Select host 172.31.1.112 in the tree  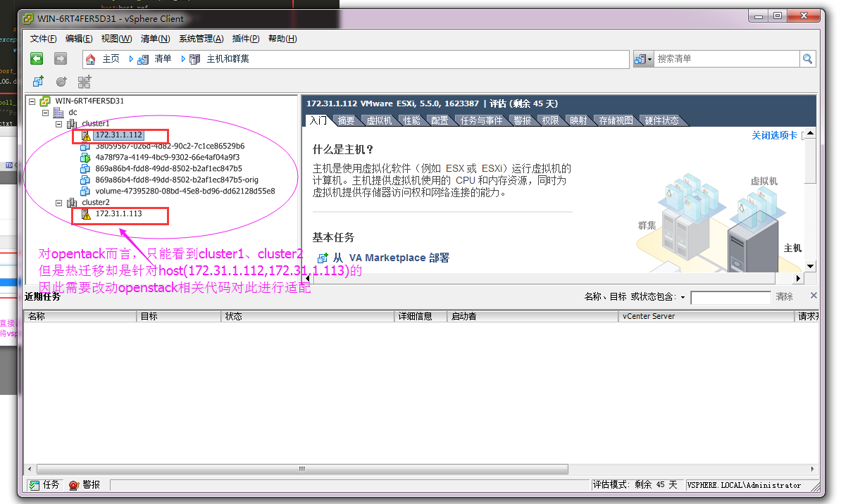point(118,135)
